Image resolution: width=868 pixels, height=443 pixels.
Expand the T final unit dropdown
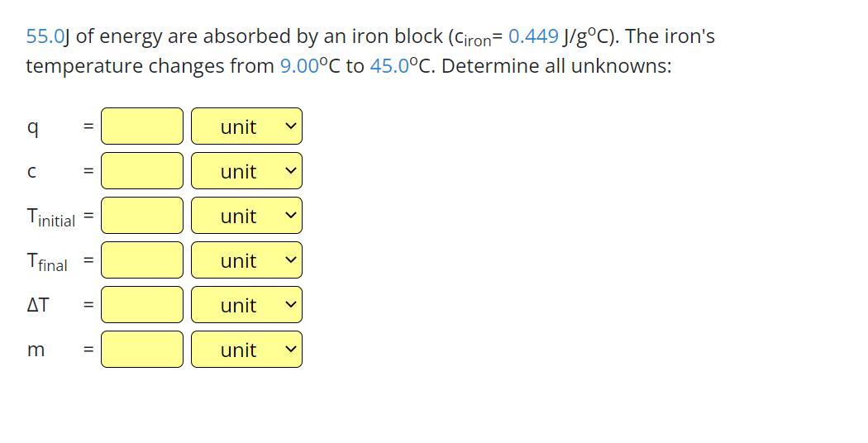coord(246,260)
